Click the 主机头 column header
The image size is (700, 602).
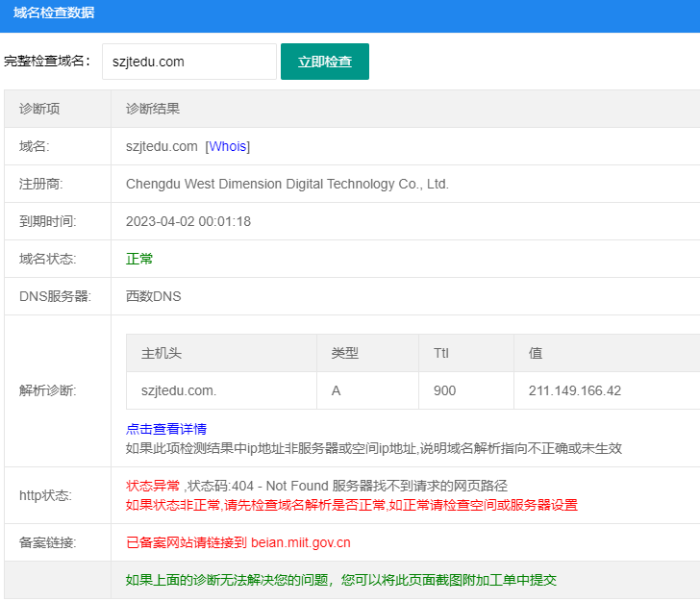tap(161, 353)
